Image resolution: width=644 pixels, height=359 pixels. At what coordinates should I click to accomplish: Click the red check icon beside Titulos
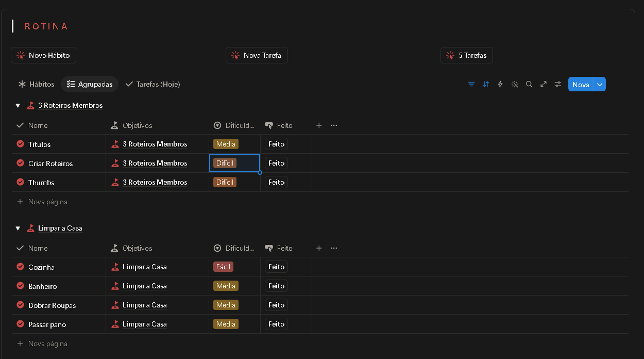point(21,144)
